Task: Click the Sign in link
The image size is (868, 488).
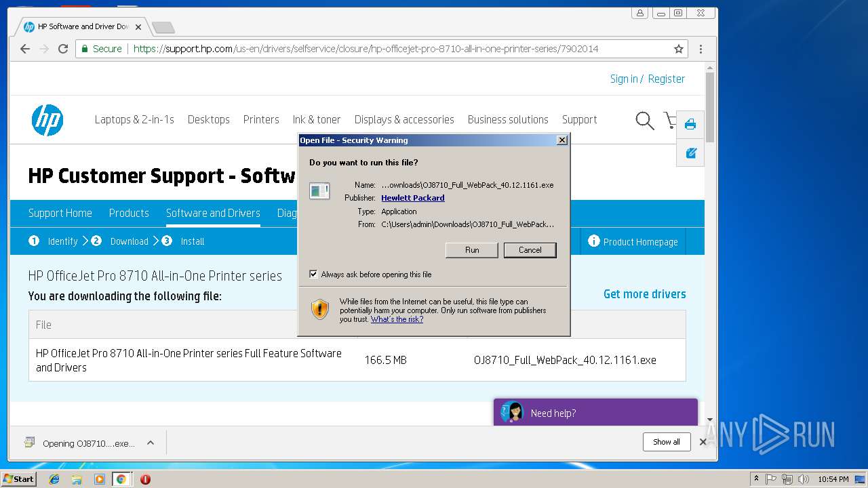Action: point(624,79)
